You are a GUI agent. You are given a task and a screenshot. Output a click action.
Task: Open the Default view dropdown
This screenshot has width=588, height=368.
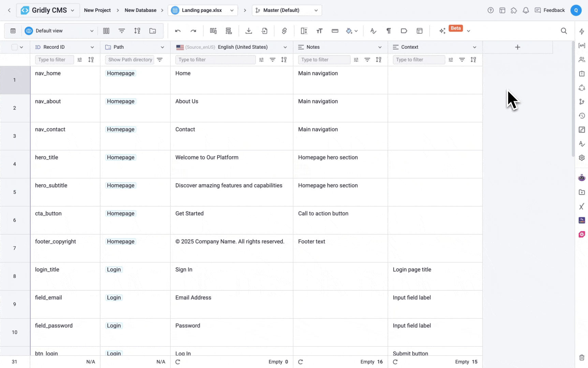[59, 31]
